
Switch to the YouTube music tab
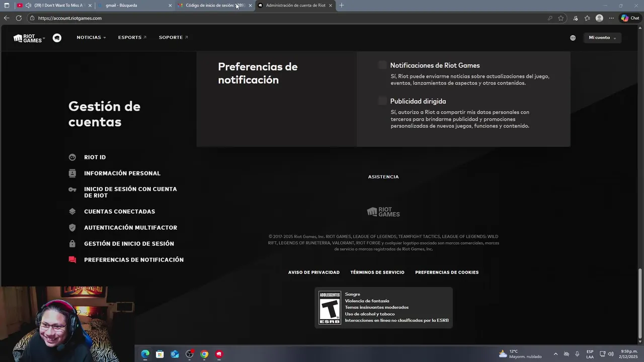54,6
